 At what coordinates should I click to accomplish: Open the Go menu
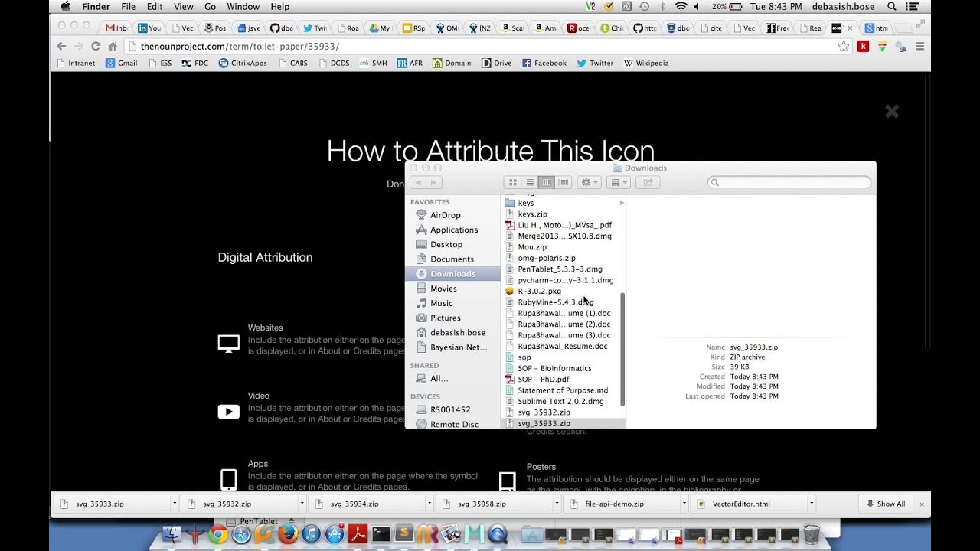pyautogui.click(x=210, y=6)
